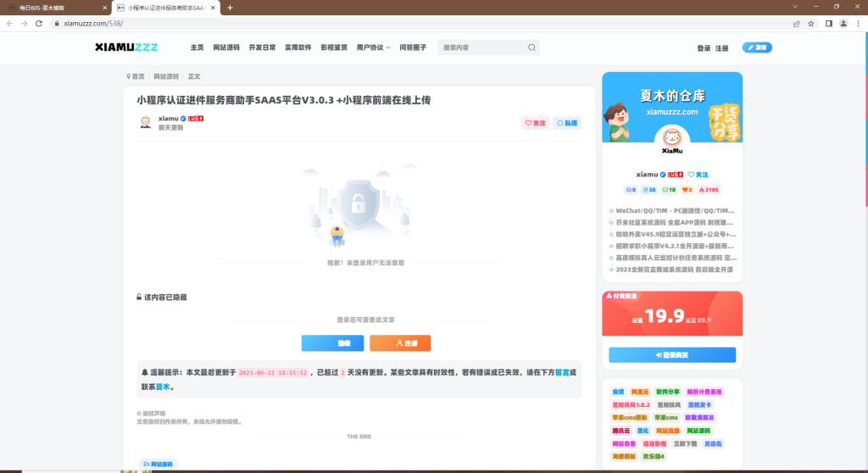Open 实用软件 navigation item

(298, 47)
